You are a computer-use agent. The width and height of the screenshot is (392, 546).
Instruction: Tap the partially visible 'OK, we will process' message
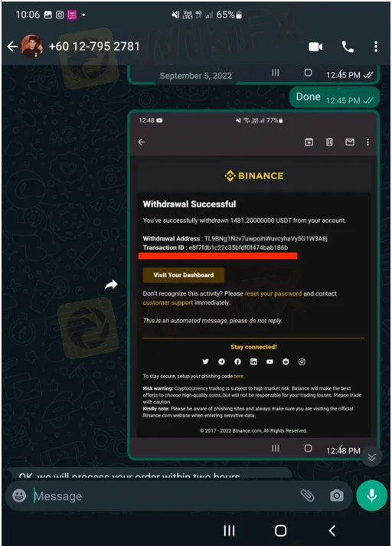[x=150, y=473]
